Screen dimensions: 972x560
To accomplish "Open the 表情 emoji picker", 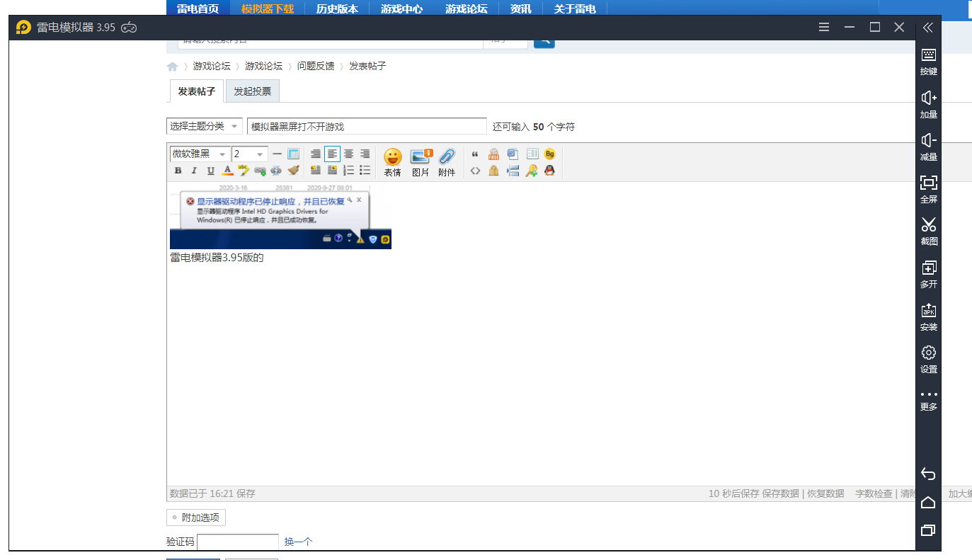I will point(392,158).
